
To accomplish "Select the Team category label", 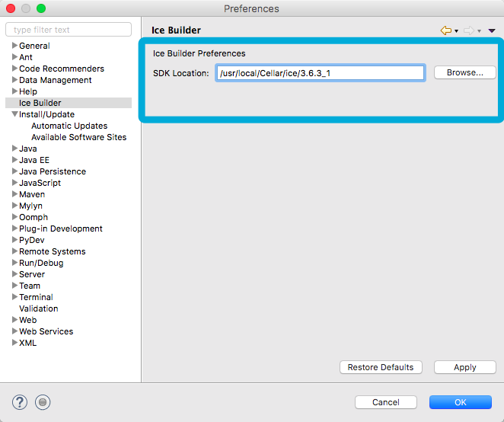I will [30, 286].
